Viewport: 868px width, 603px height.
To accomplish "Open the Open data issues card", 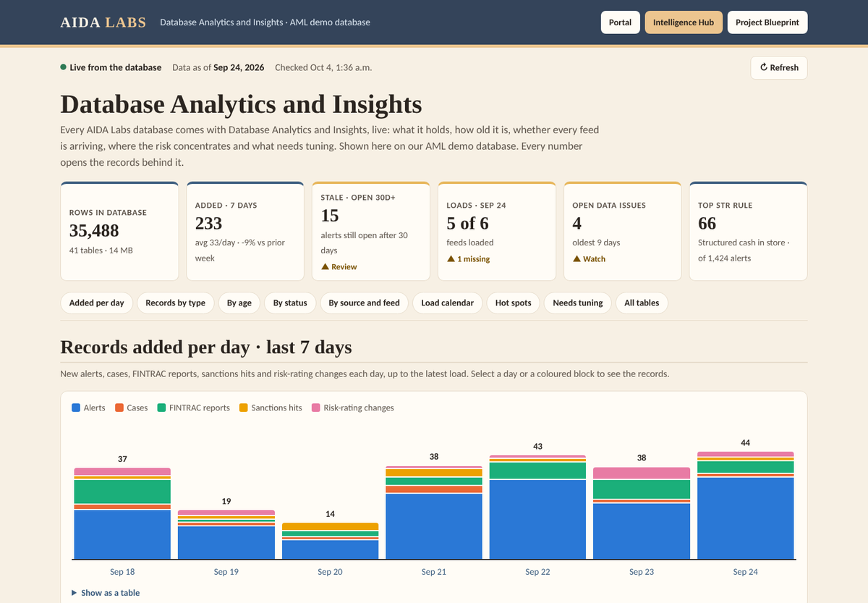I will [x=623, y=231].
